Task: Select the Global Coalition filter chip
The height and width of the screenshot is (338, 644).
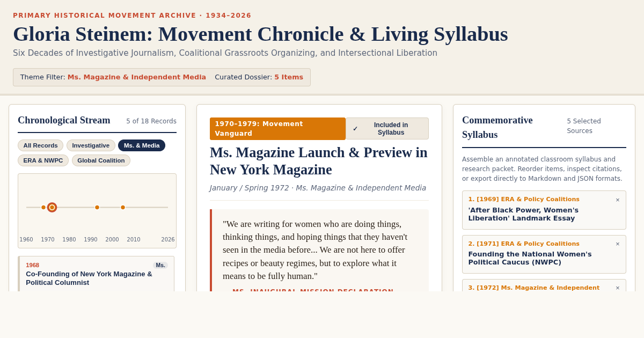Action: click(x=101, y=160)
